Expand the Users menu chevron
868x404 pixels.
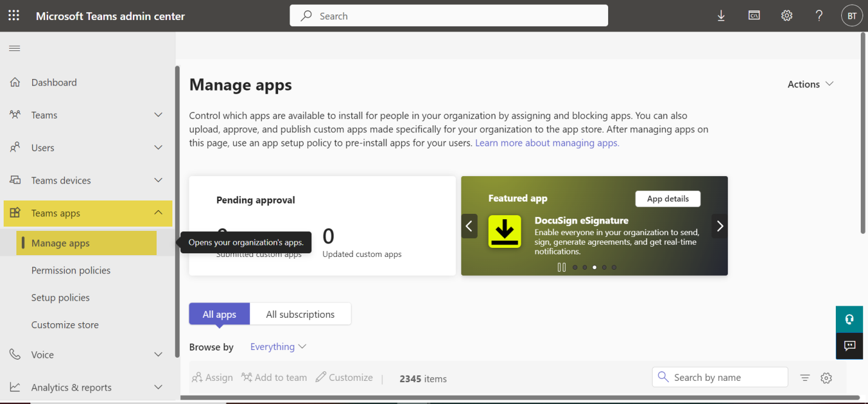[158, 148]
